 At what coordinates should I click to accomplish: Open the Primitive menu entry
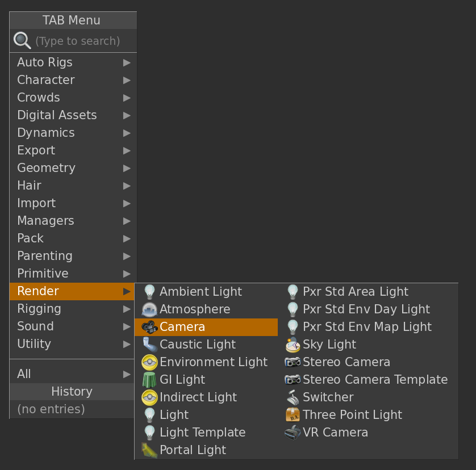43,274
